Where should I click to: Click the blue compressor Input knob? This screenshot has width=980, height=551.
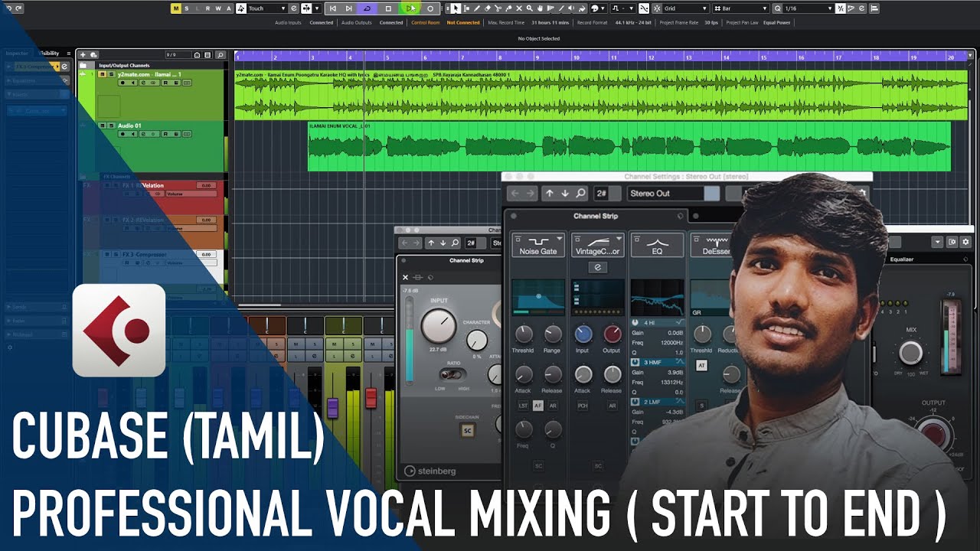point(583,334)
